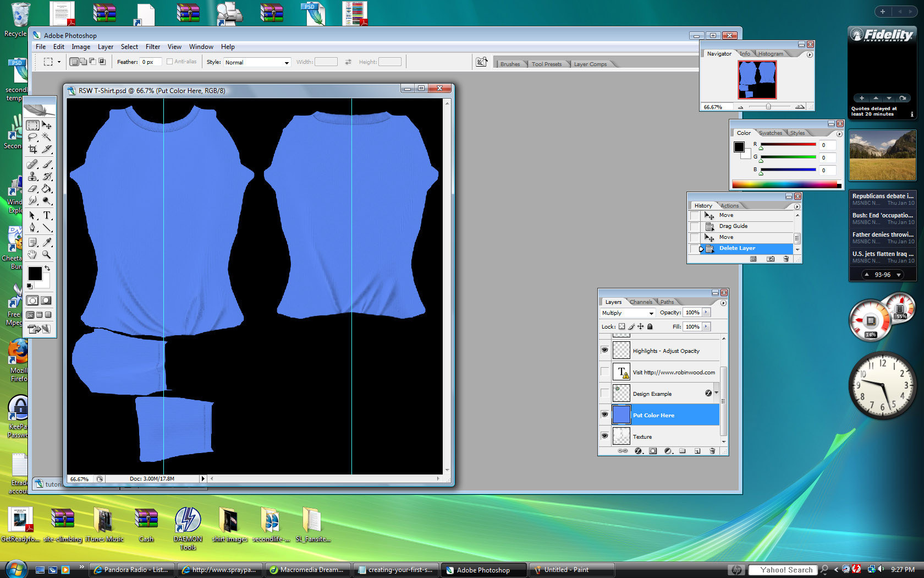Image resolution: width=924 pixels, height=578 pixels.
Task: Show the Design Example layer
Action: coord(605,392)
